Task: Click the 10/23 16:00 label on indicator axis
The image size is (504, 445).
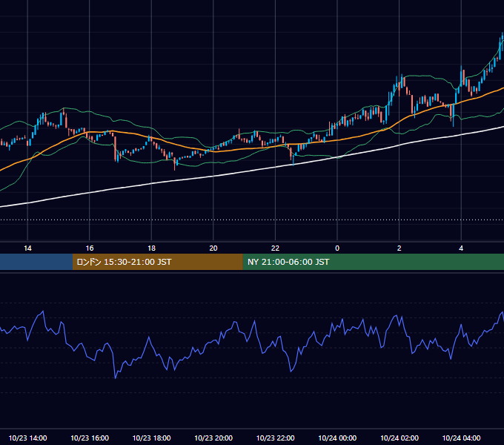Action: click(90, 438)
